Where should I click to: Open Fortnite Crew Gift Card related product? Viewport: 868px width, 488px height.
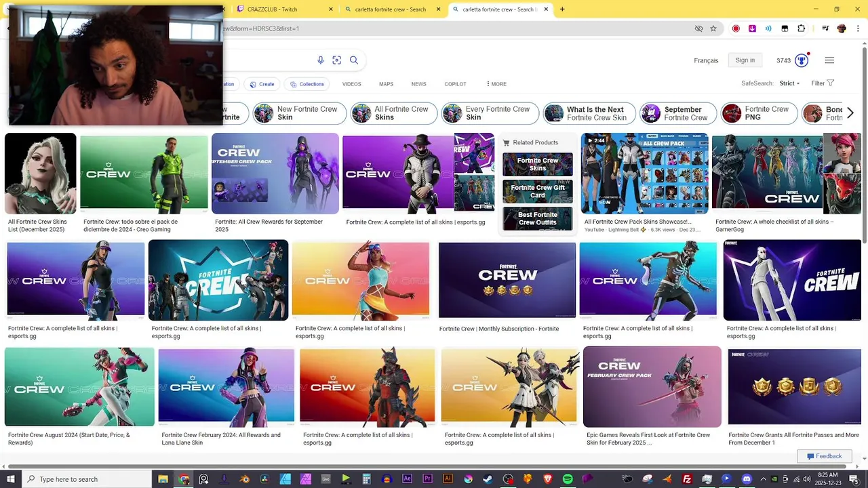point(538,191)
